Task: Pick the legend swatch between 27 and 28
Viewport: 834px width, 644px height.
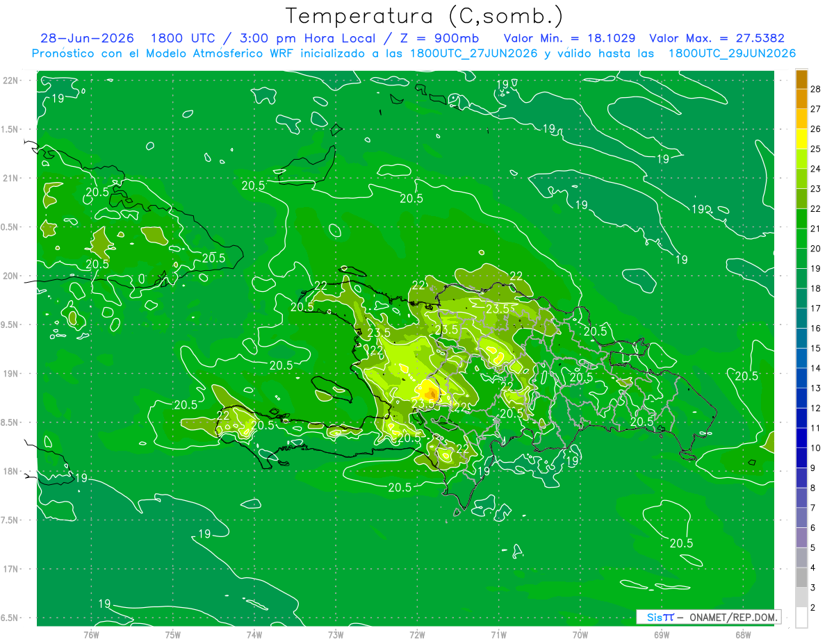Action: point(802,99)
